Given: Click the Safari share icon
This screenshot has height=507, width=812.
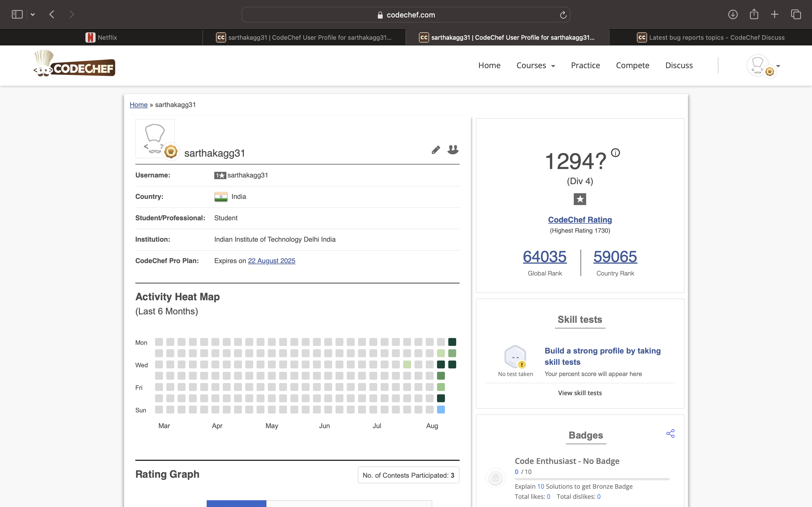Looking at the screenshot, I should click(754, 14).
